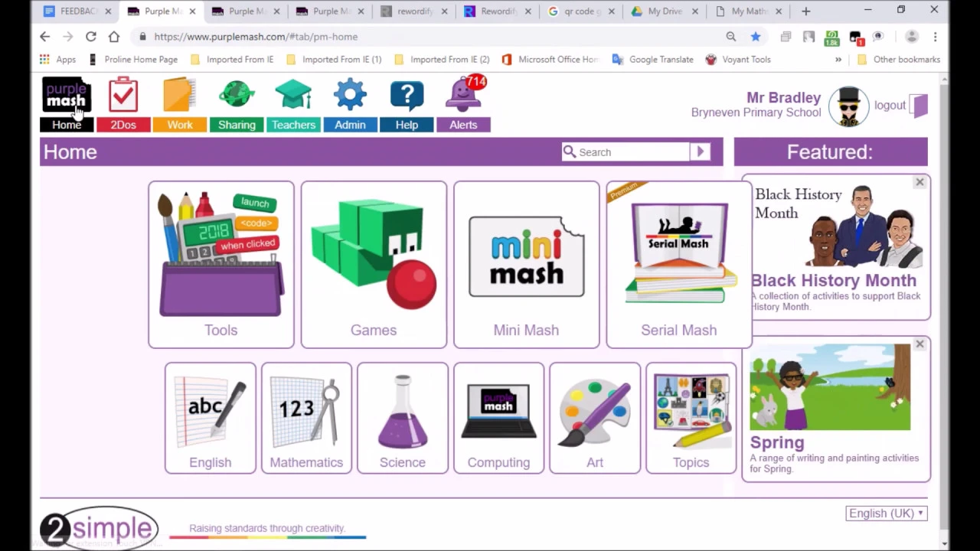Open the Work folder icon

180,95
